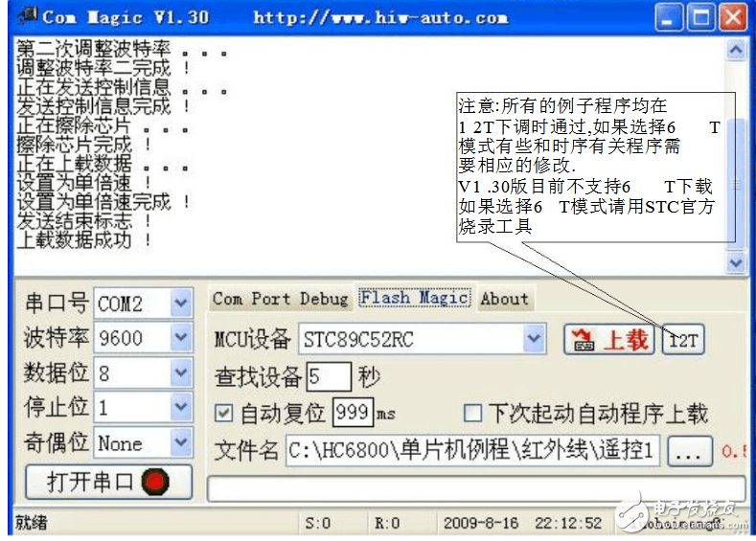
Task: Open the stop bits dropdown showing 1
Action: pyautogui.click(x=180, y=408)
